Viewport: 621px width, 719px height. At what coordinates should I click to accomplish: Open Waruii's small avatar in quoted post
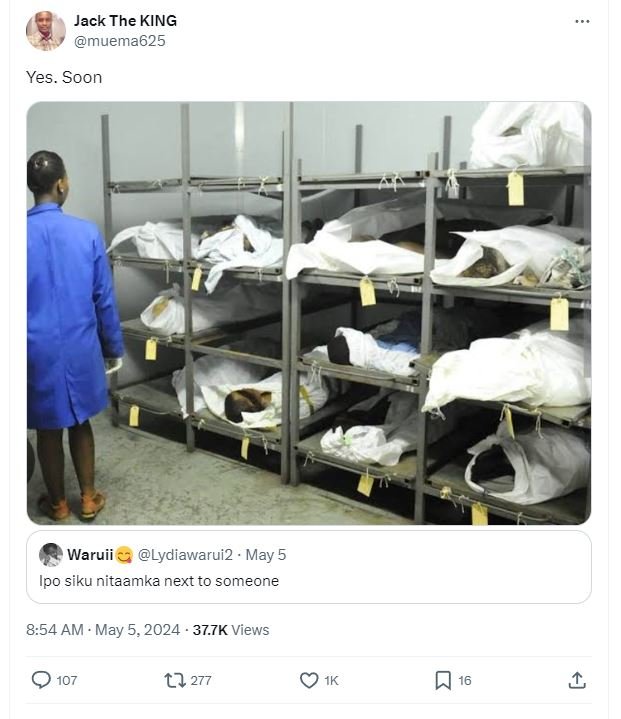51,555
